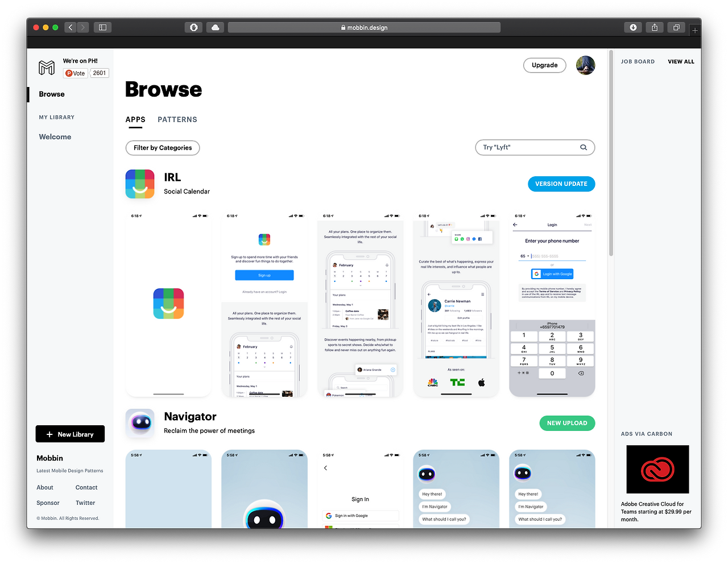The height and width of the screenshot is (564, 728).
Task: Click the NEW UPLOAD badge
Action: coord(567,423)
